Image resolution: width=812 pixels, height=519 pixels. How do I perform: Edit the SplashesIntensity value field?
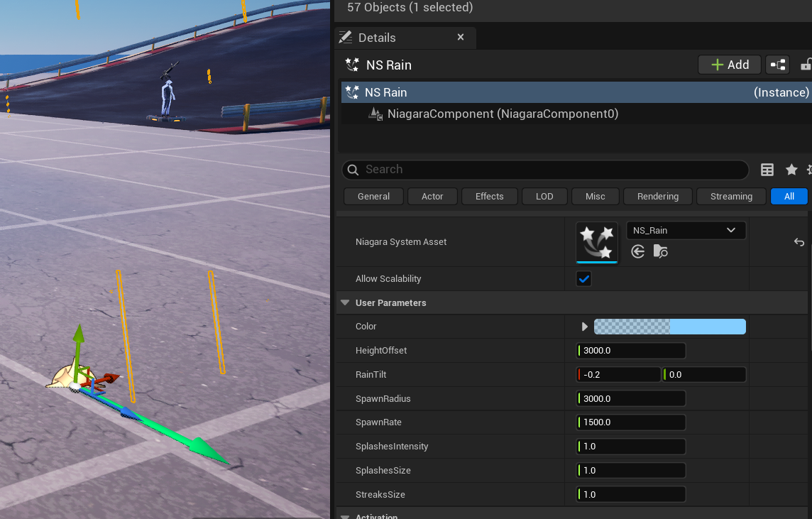(x=631, y=447)
